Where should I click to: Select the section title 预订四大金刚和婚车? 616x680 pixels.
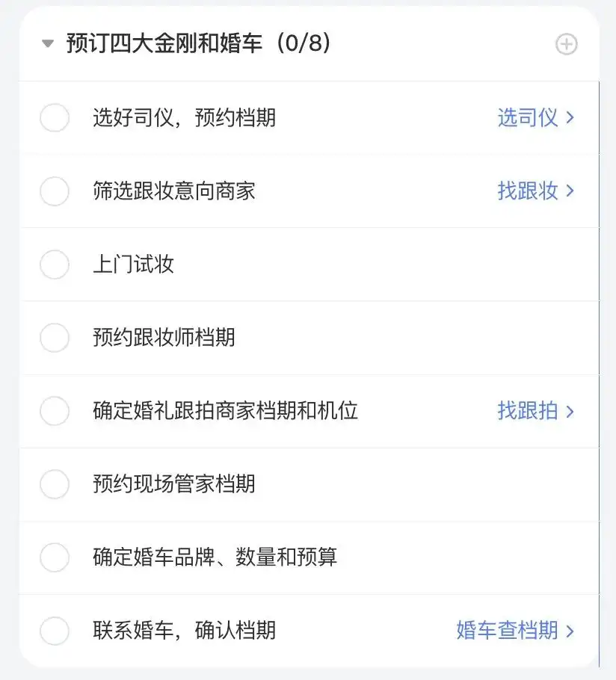(x=164, y=43)
